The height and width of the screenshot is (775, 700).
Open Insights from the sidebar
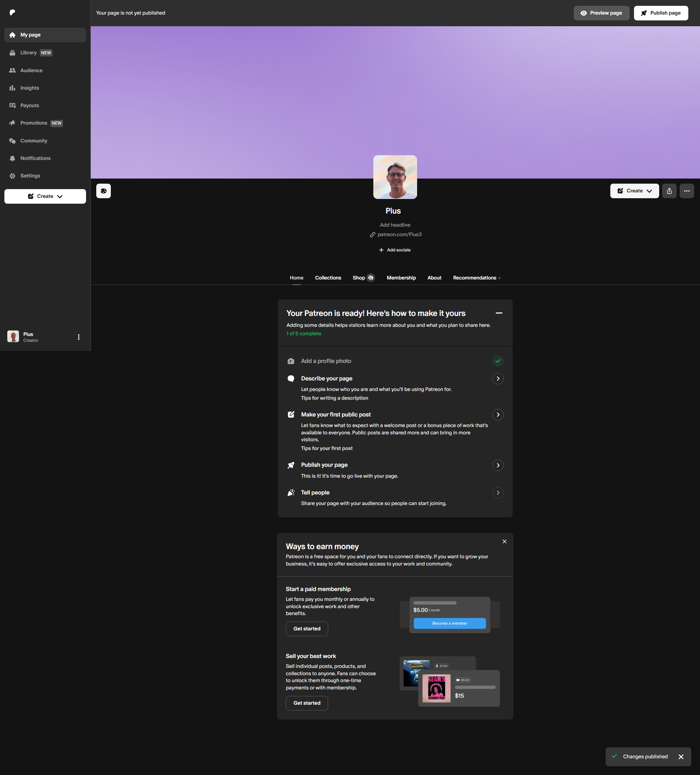29,88
